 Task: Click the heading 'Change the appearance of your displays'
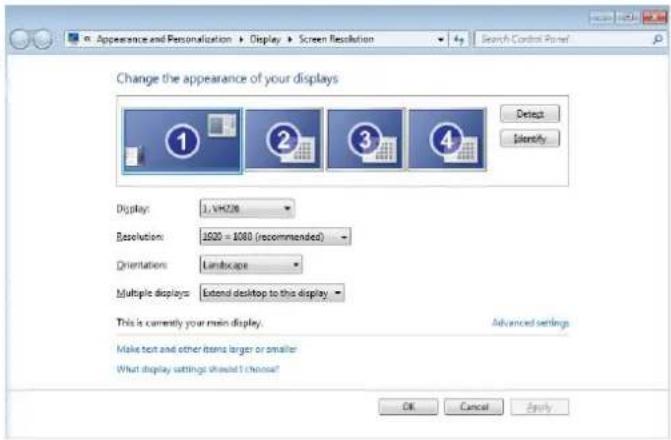coord(227,79)
